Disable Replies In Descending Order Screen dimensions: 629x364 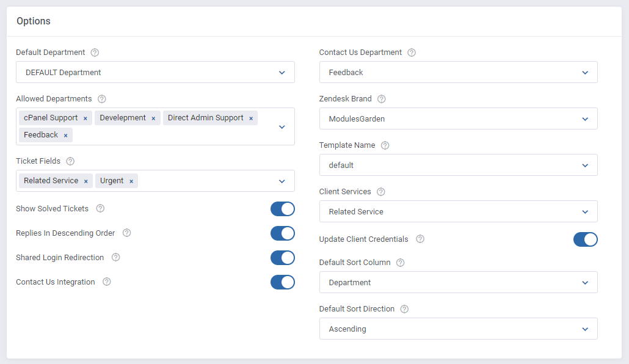(282, 233)
